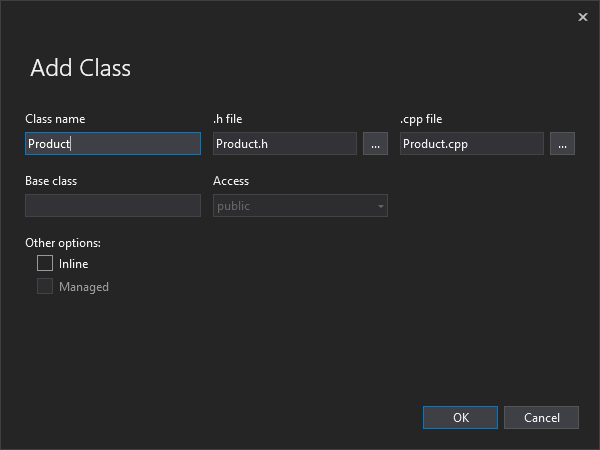Screen dimensions: 600x450
Task: Confirm with the OK button
Action: click(x=460, y=417)
